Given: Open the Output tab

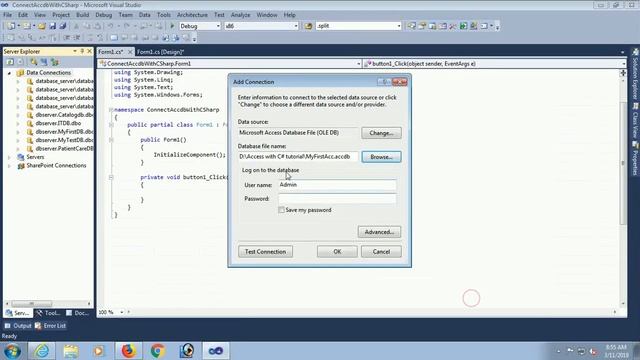Looking at the screenshot, I should point(18,326).
